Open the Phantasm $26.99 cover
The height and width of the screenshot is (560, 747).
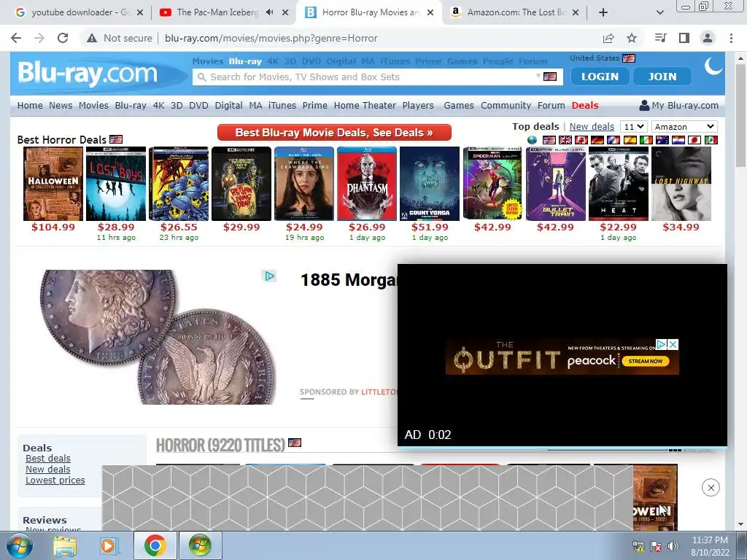pos(367,183)
